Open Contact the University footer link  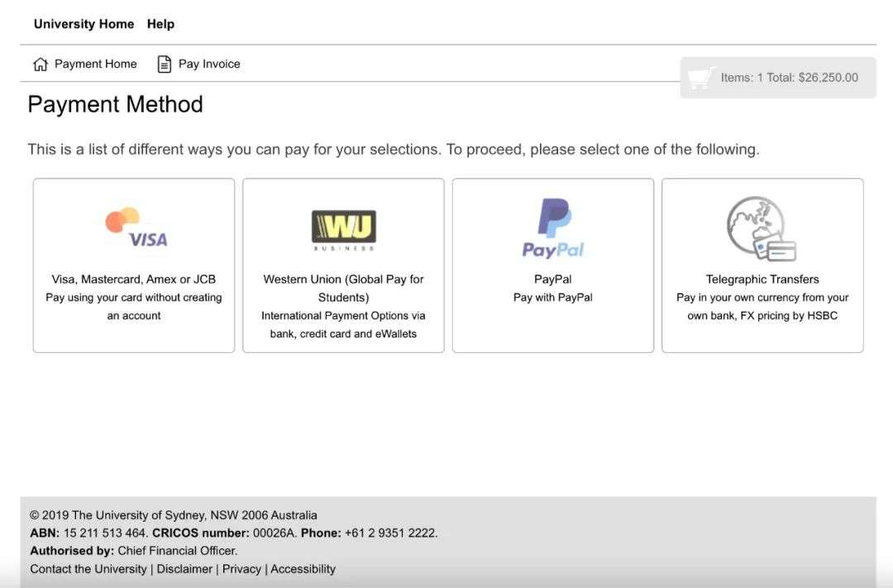click(x=88, y=569)
